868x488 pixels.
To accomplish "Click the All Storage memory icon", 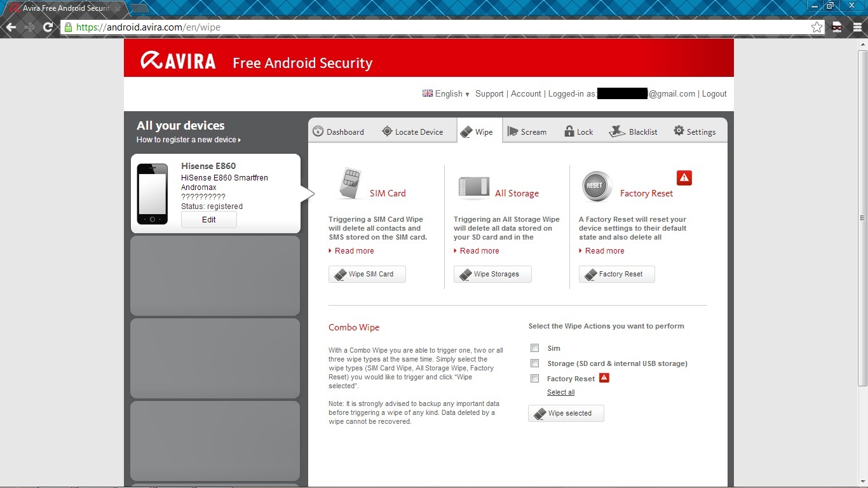I will coord(473,187).
